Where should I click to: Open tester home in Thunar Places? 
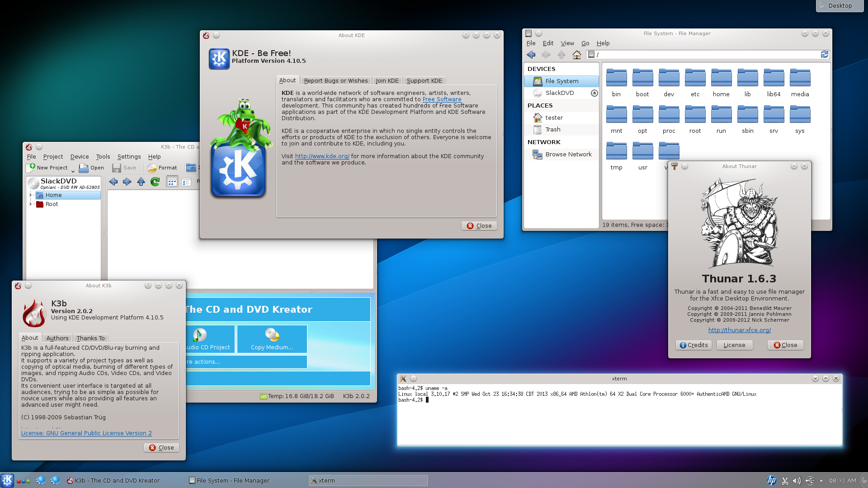click(561, 117)
